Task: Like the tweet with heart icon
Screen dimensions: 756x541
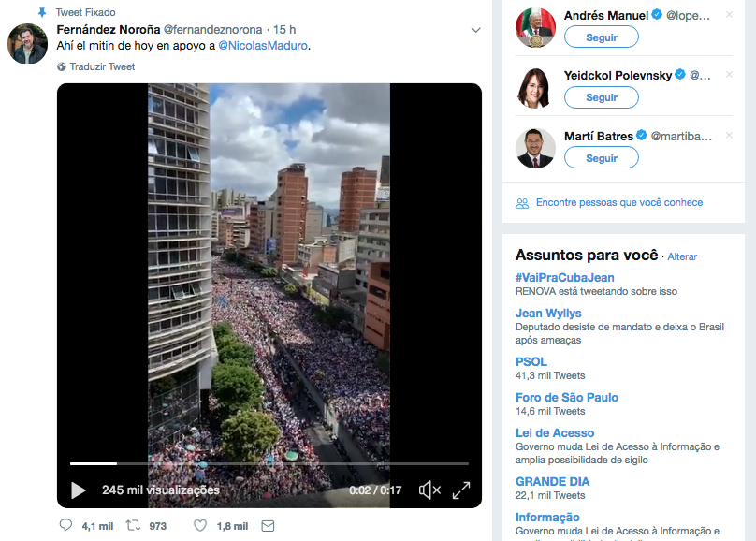Action: pos(200,525)
